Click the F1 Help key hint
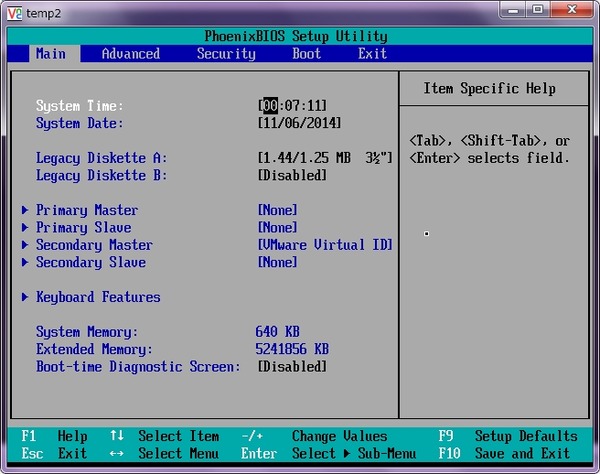This screenshot has width=600, height=474. (54, 436)
